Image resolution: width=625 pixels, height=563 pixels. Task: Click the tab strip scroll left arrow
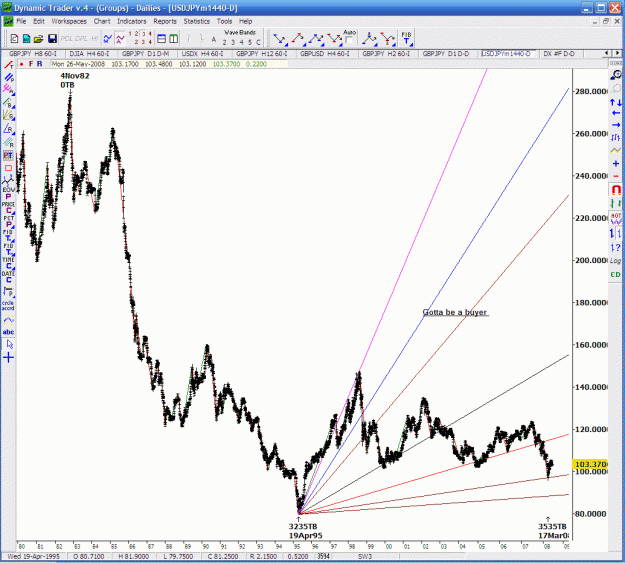click(x=607, y=53)
